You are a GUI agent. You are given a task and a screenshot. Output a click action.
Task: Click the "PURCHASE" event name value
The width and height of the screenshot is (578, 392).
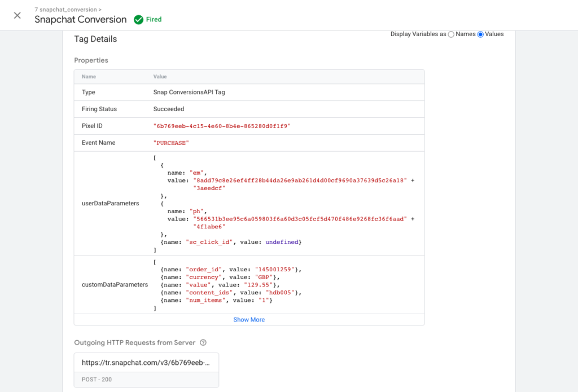point(170,143)
